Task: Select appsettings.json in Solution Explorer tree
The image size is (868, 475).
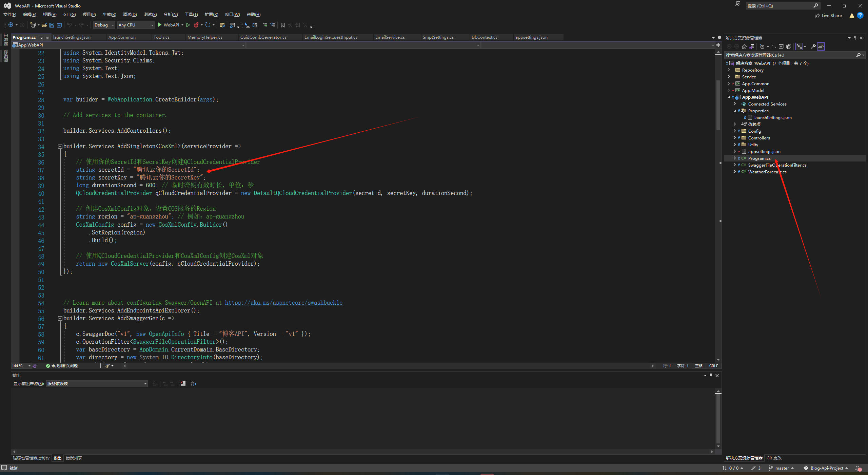Action: tap(764, 151)
